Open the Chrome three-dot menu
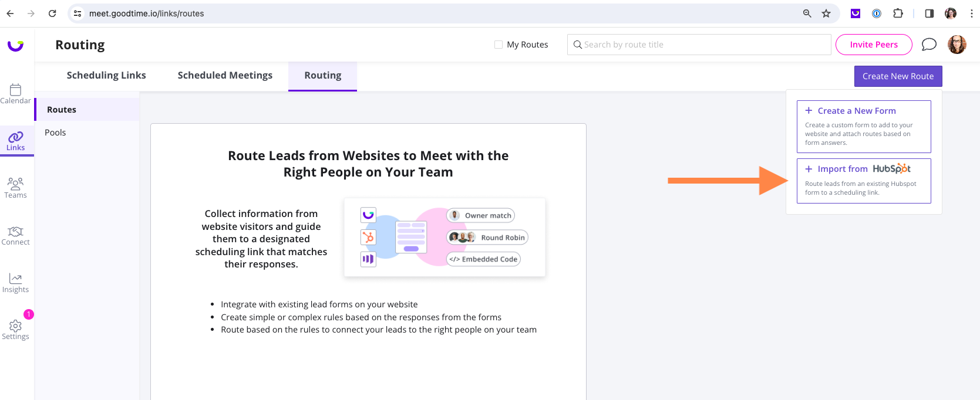 click(971, 13)
